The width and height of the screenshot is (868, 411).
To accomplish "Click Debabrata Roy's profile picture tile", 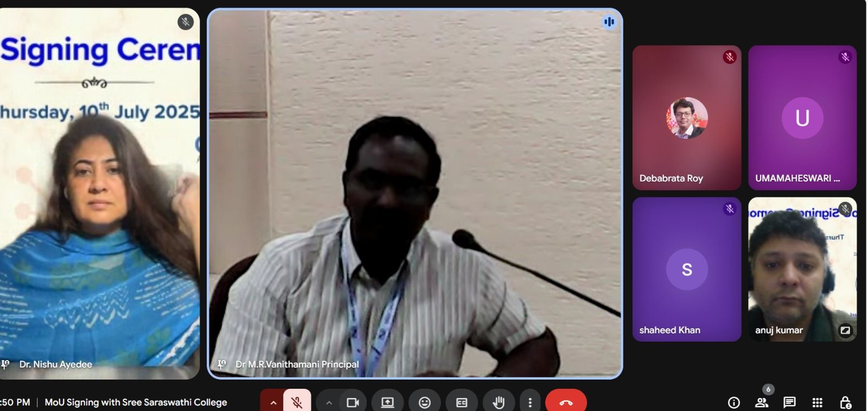I will click(687, 118).
